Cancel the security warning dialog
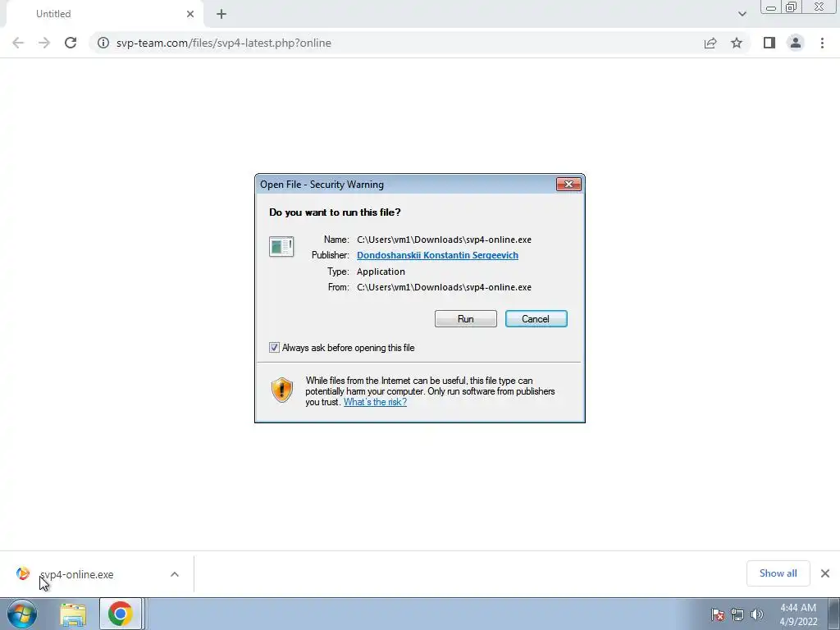The image size is (840, 630). 536,319
